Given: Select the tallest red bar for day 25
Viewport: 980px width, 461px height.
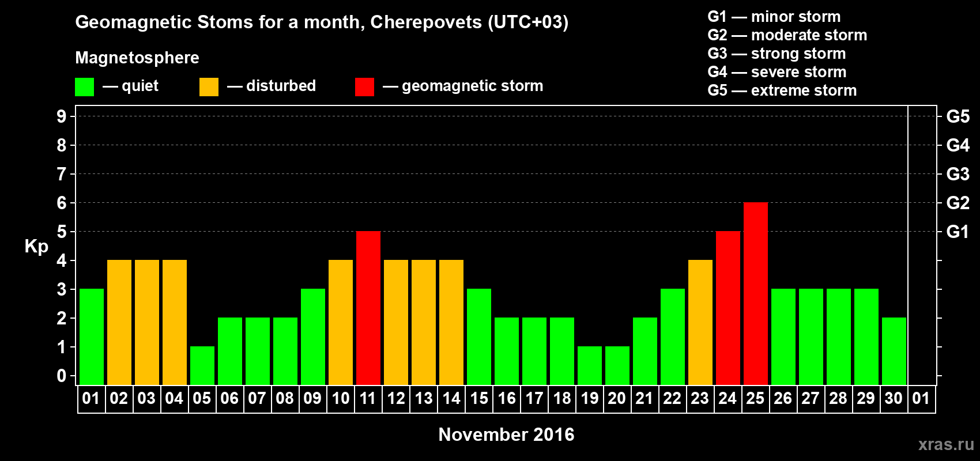Looking at the screenshot, I should pyautogui.click(x=756, y=294).
